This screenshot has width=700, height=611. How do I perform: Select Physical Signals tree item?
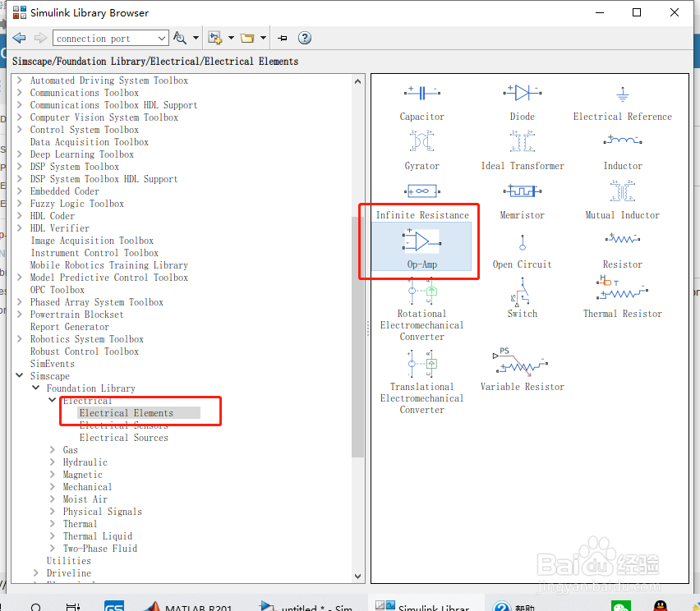click(x=102, y=512)
